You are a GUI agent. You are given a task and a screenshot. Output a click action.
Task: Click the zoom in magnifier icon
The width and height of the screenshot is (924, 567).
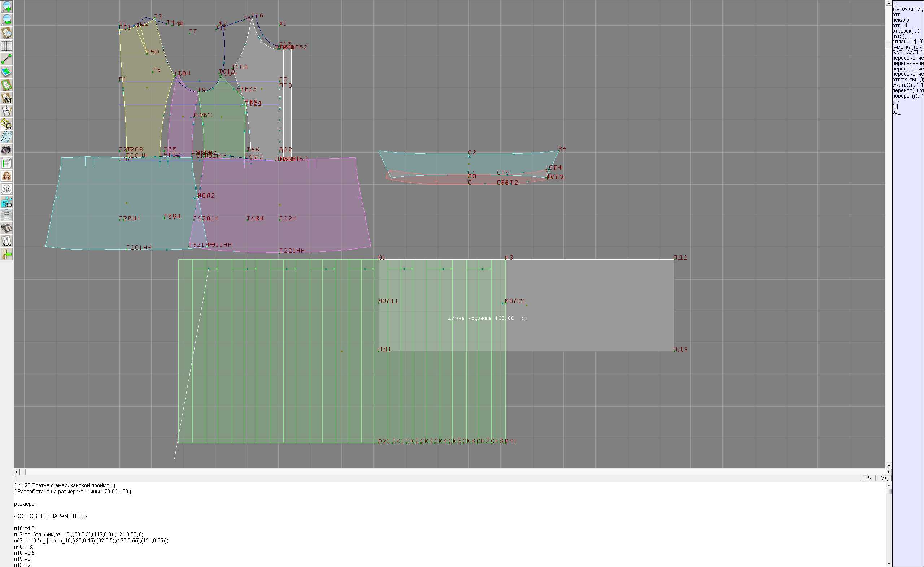6,7
